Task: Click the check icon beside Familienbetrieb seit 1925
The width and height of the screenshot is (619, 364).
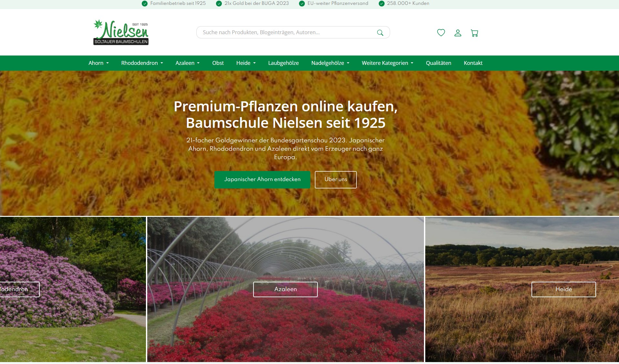Action: tap(145, 4)
